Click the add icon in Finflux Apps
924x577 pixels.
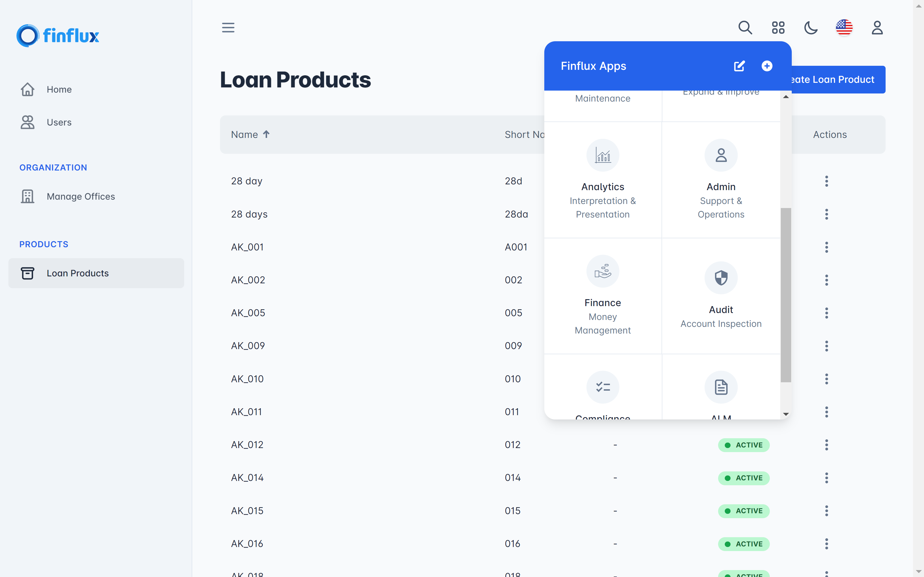[766, 66]
